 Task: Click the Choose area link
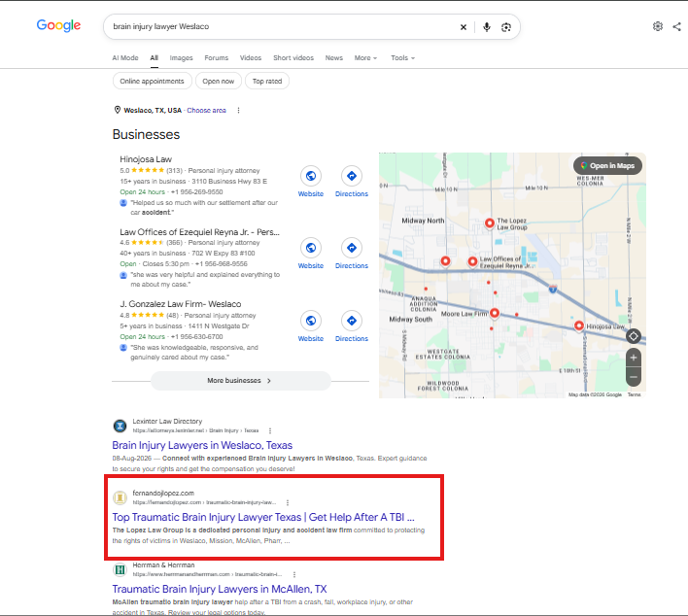click(x=207, y=111)
